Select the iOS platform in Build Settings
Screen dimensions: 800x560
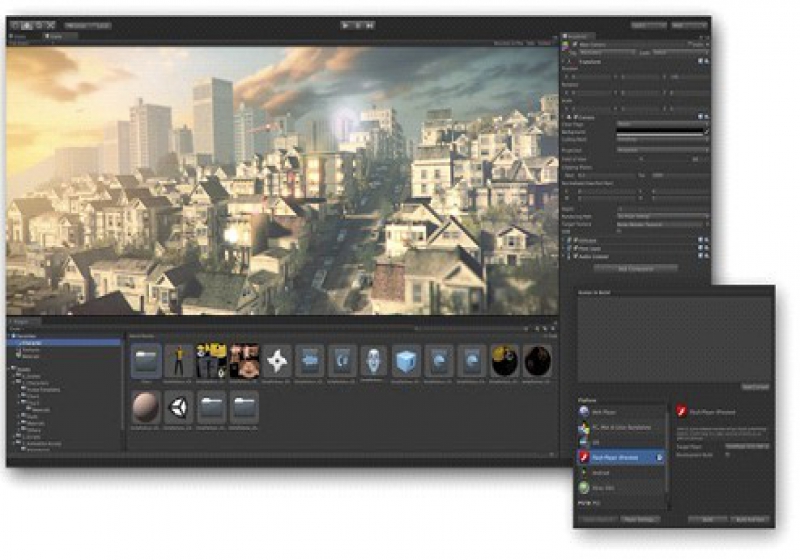coord(621,442)
